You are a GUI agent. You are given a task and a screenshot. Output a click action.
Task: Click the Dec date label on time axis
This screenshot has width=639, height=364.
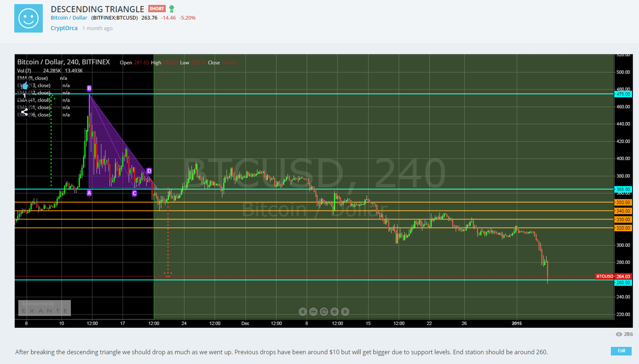pyautogui.click(x=245, y=322)
